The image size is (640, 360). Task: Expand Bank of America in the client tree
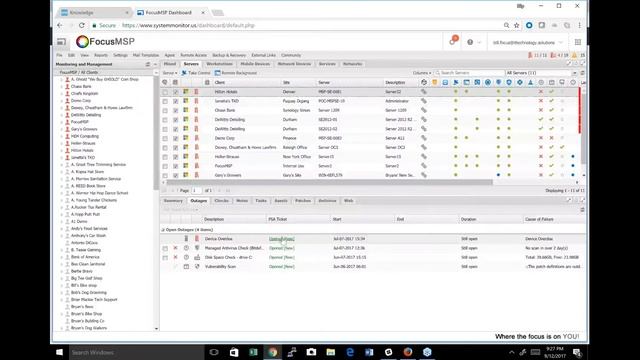[x=62, y=257]
